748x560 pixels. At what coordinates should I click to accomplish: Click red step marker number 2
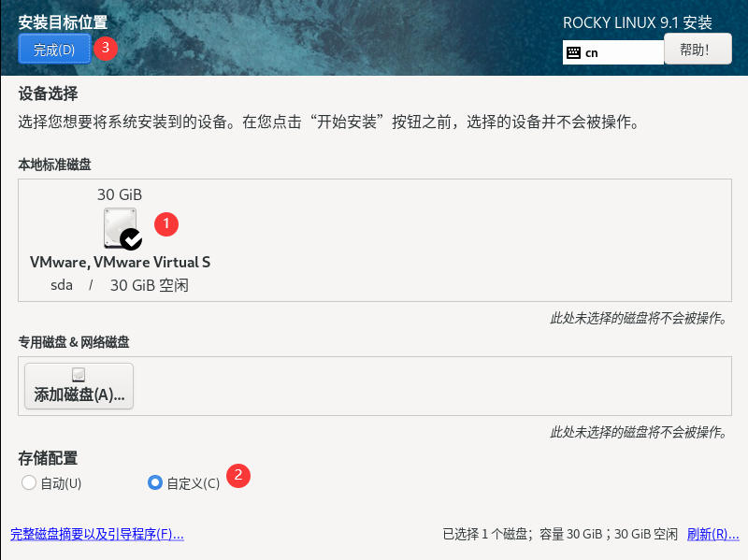tap(238, 476)
